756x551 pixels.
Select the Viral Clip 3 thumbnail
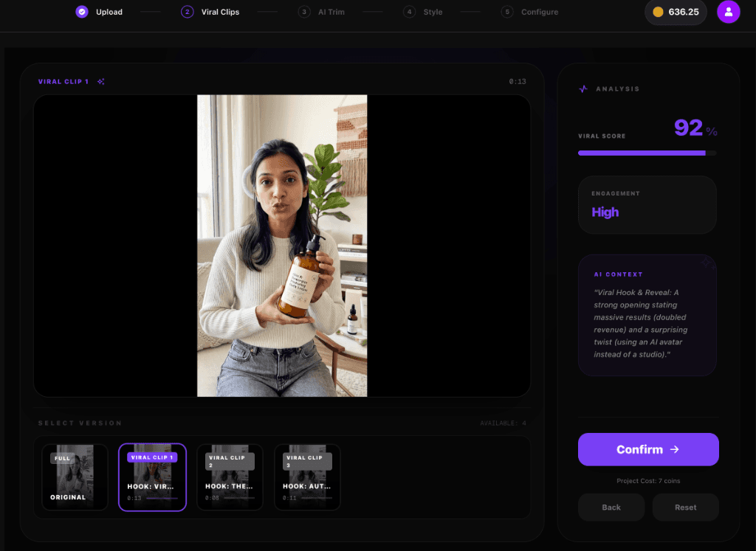point(307,477)
